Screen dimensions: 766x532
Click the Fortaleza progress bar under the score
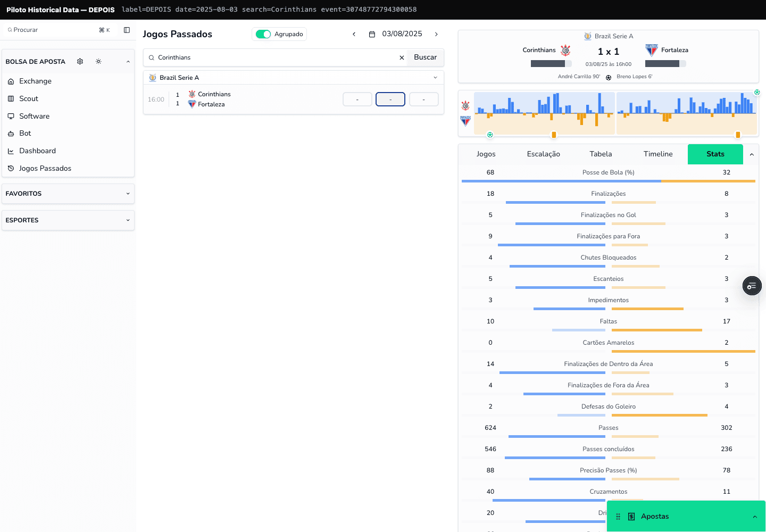click(665, 64)
